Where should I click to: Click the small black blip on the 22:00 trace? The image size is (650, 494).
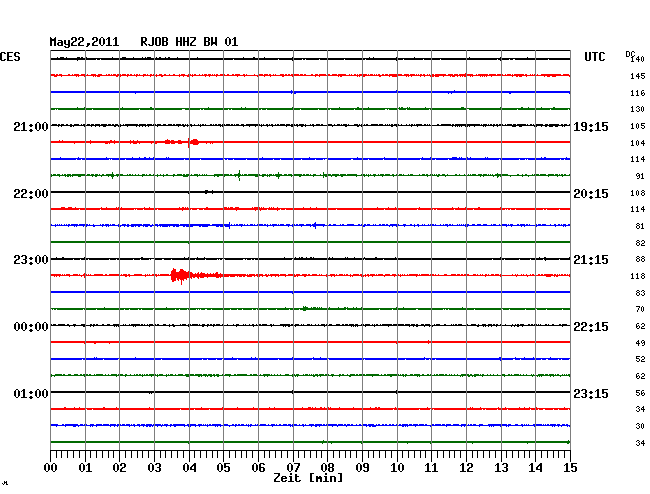click(x=209, y=192)
